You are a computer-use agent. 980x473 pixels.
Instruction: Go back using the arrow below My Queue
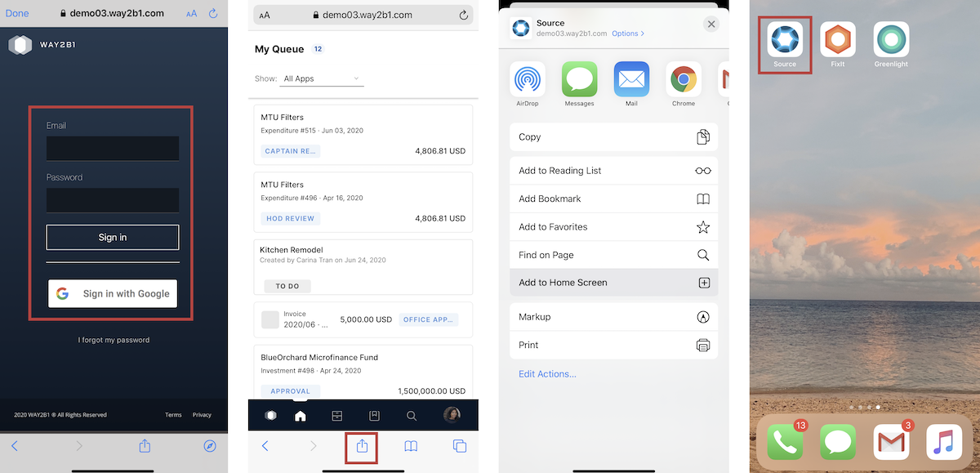click(x=265, y=446)
